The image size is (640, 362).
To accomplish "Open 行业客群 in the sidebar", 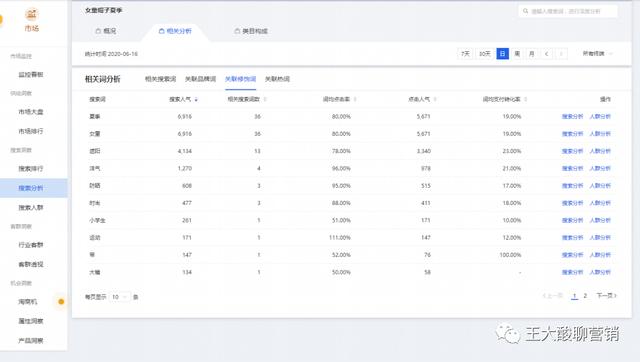I will pyautogui.click(x=31, y=245).
